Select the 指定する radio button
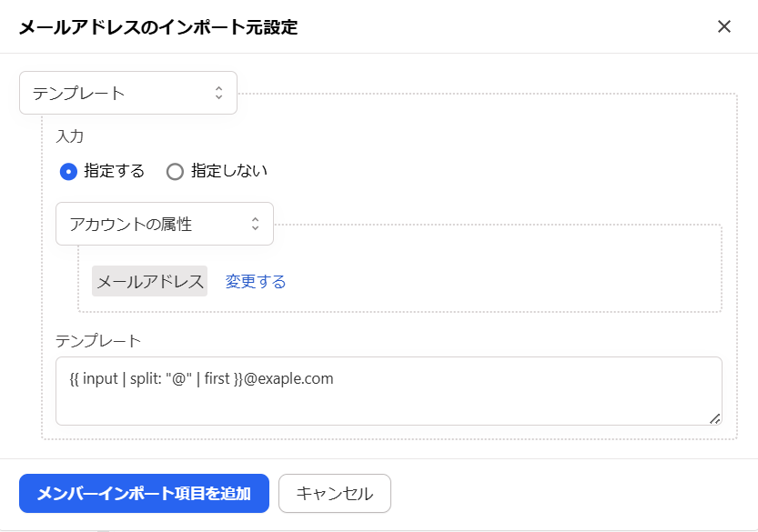758x532 pixels. coord(68,172)
